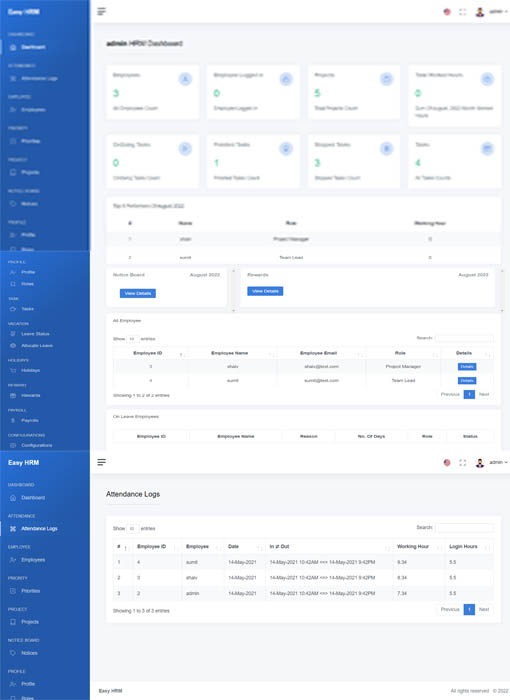Select the Payrolls dollar icon
Screen dimensions: 510x700
point(13,420)
